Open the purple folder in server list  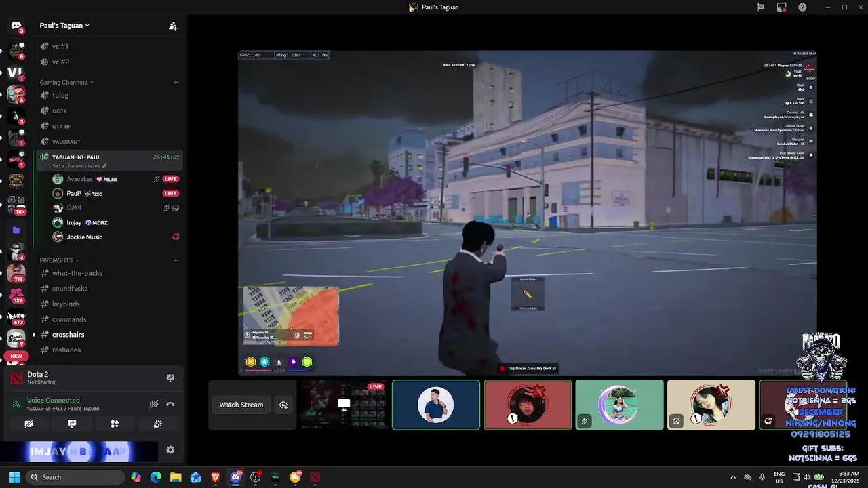click(x=16, y=230)
